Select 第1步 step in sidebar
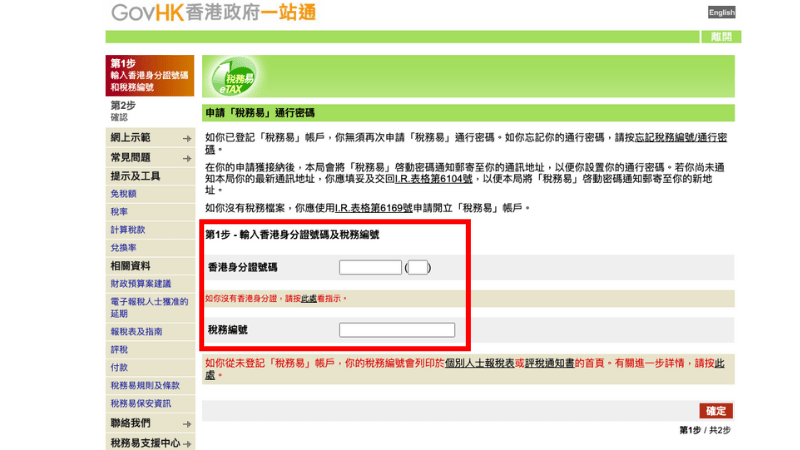 click(x=149, y=76)
